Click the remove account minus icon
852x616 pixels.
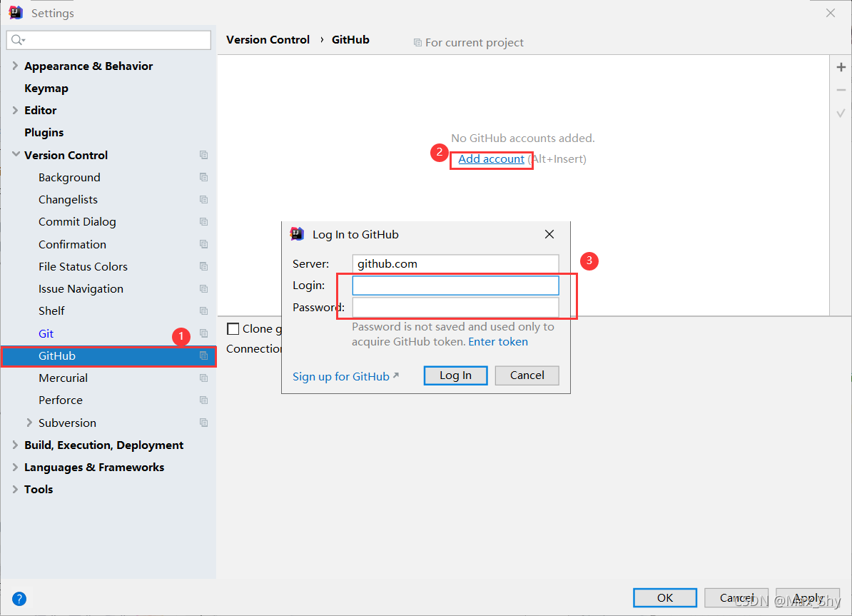(841, 90)
